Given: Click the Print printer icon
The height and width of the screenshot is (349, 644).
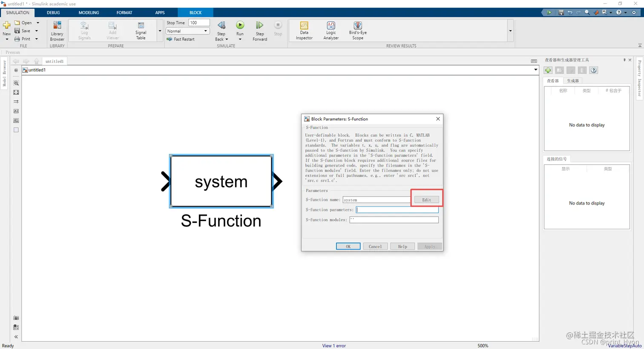Looking at the screenshot, I should 17,39.
